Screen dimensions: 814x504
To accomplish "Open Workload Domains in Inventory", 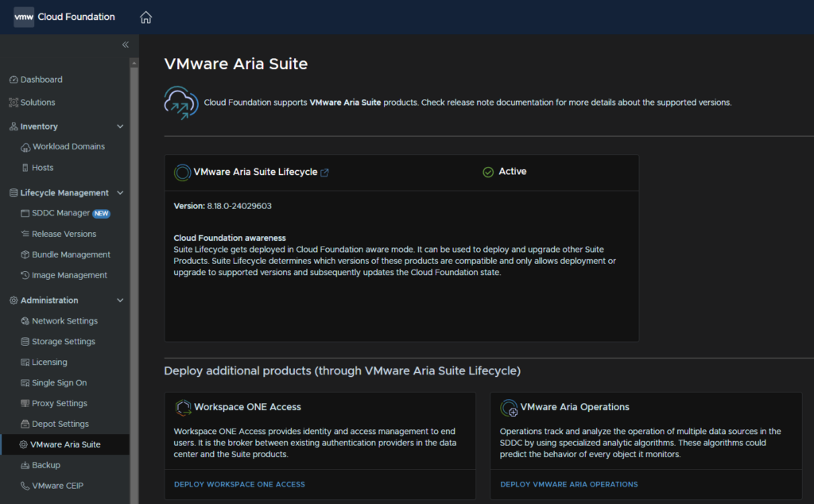I will [68, 146].
